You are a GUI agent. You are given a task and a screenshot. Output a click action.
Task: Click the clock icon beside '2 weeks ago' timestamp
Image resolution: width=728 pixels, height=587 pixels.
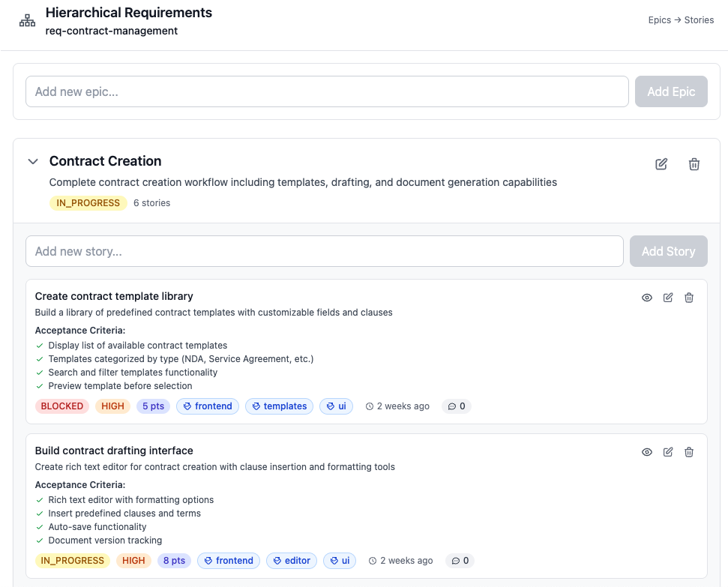click(370, 406)
